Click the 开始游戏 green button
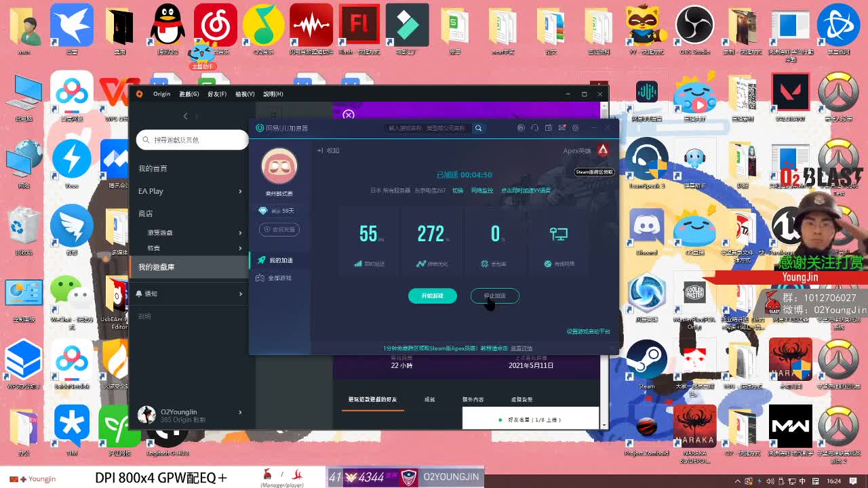Screen dimensions: 868x488 pyautogui.click(x=432, y=296)
